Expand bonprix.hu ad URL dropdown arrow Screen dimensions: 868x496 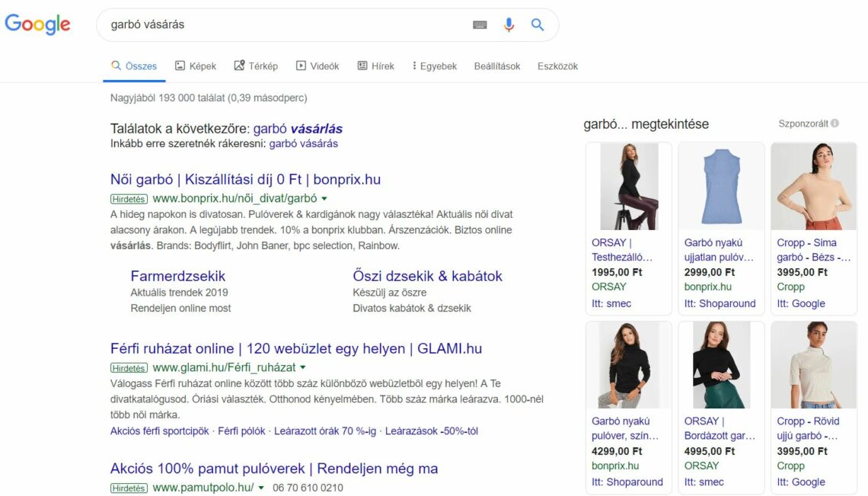tap(324, 198)
